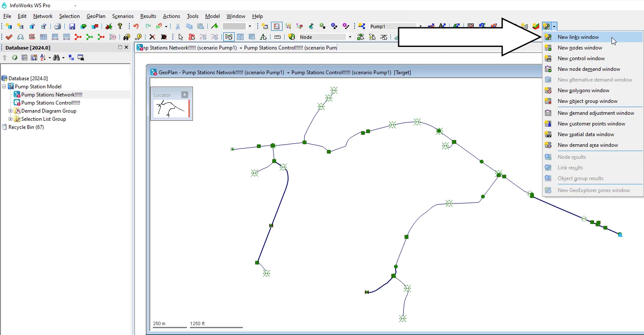Image resolution: width=644 pixels, height=335 pixels.
Task: Click the ruler Measure tool icon
Action: pos(277,37)
